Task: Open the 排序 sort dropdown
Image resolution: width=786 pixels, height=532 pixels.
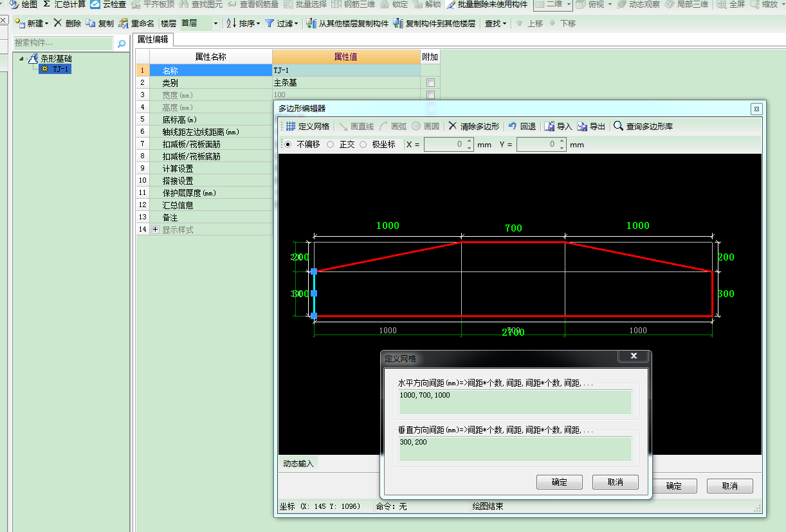Action: 243,24
